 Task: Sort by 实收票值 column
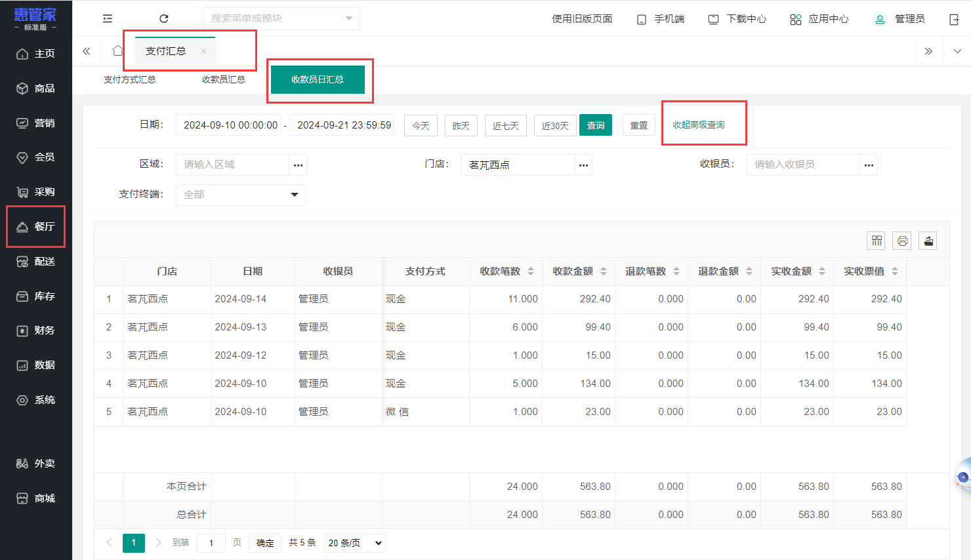coord(895,271)
